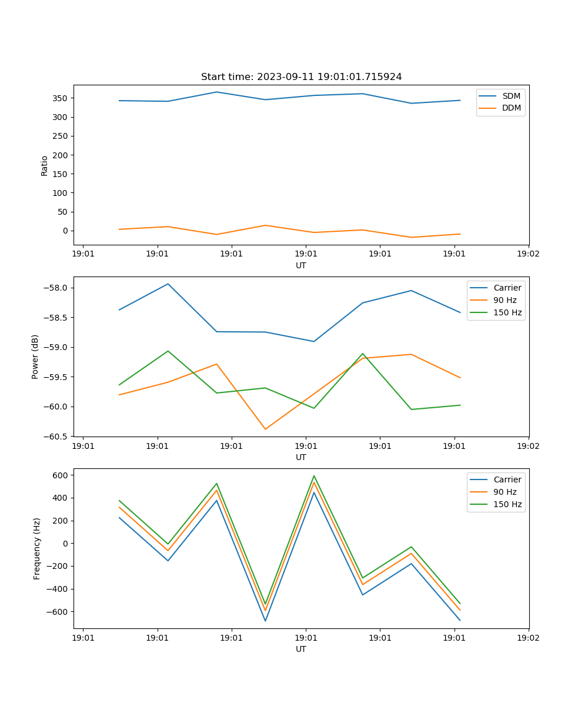Click the UT label under the Ratio plot

pyautogui.click(x=301, y=265)
